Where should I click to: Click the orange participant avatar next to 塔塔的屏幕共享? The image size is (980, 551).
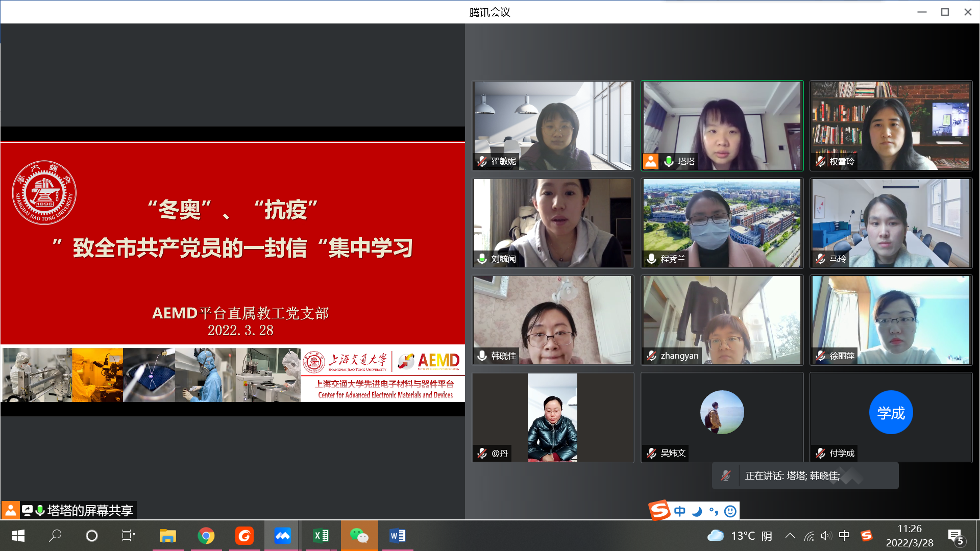[11, 510]
